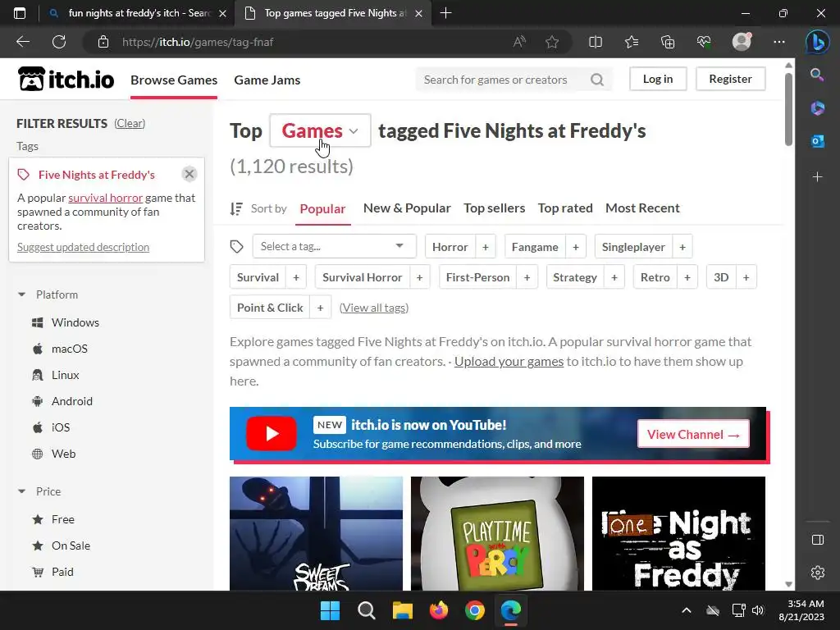Click the View Channel button
The width and height of the screenshot is (840, 630).
click(693, 434)
